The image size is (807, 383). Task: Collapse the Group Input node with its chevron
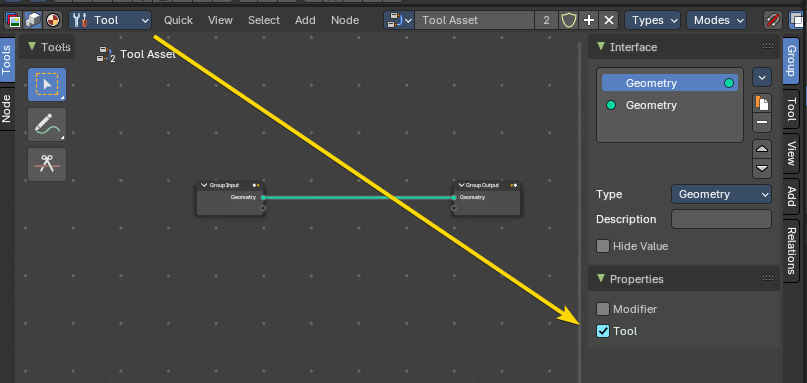pyautogui.click(x=204, y=185)
